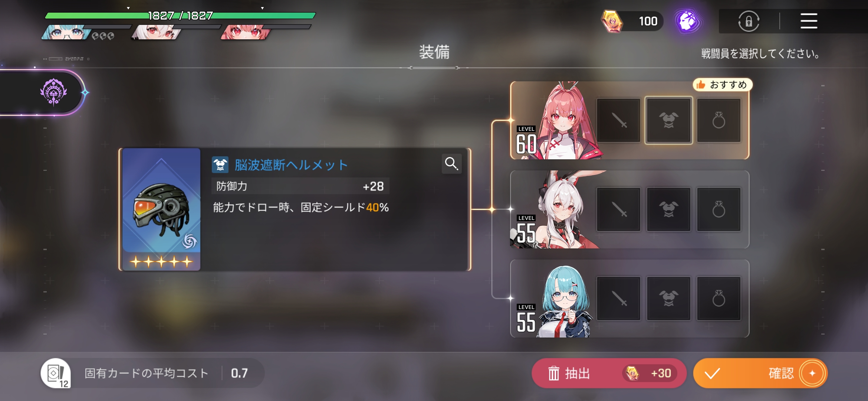This screenshot has height=401, width=868.
Task: Select the weapon slot of the level 60 character
Action: tap(619, 120)
